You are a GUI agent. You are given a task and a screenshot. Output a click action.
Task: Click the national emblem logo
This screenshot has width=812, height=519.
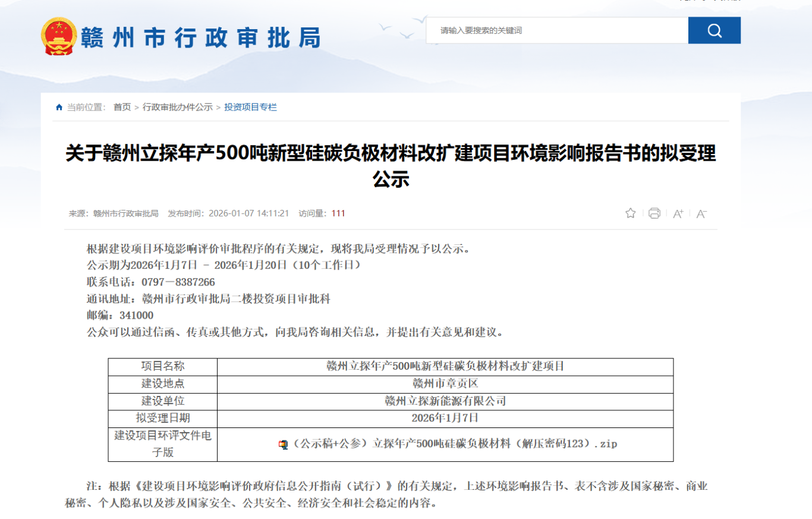(x=59, y=36)
